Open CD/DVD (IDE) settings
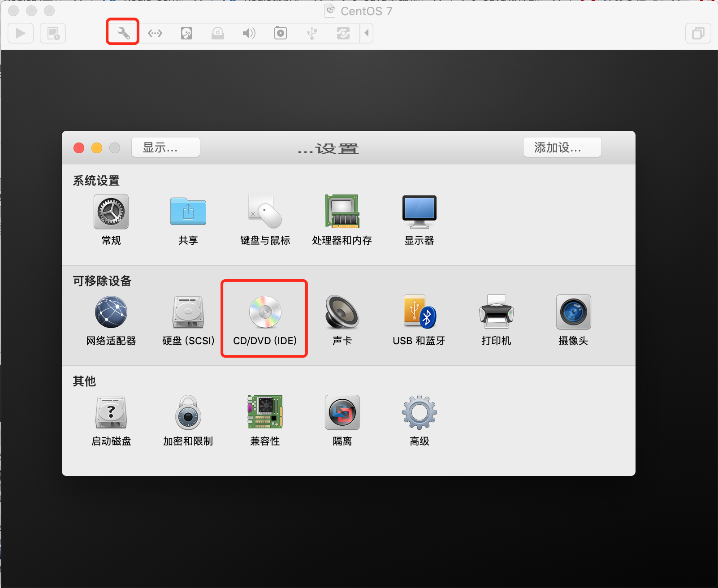Viewport: 718px width, 588px height. [265, 320]
